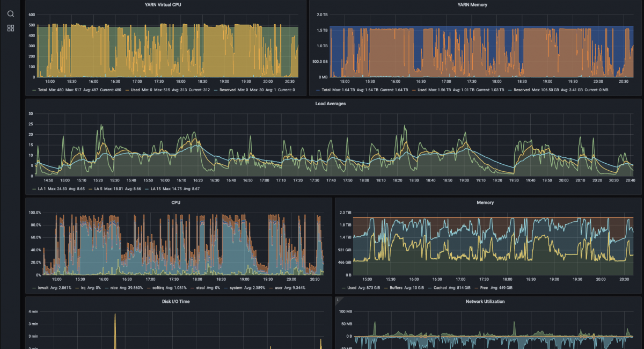
Task: Click the 14:50 time label in Load Averages
Action: 48,180
